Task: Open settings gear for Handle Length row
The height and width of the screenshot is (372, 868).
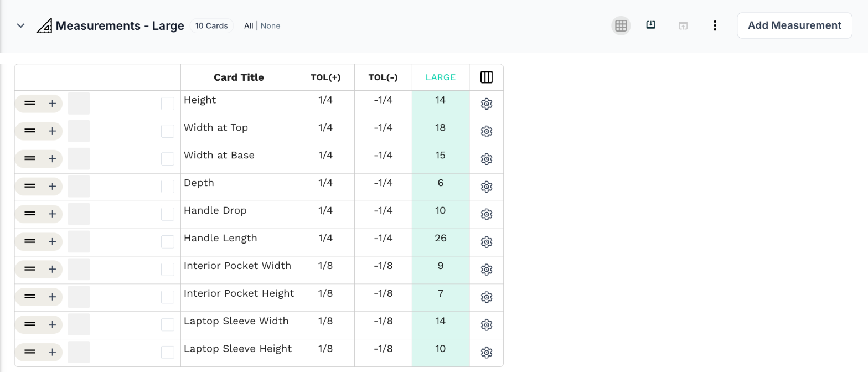Action: click(x=487, y=242)
